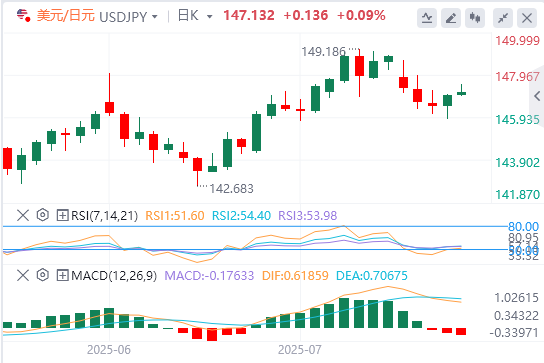Expand the RSI panel plus box

[x=62, y=215]
